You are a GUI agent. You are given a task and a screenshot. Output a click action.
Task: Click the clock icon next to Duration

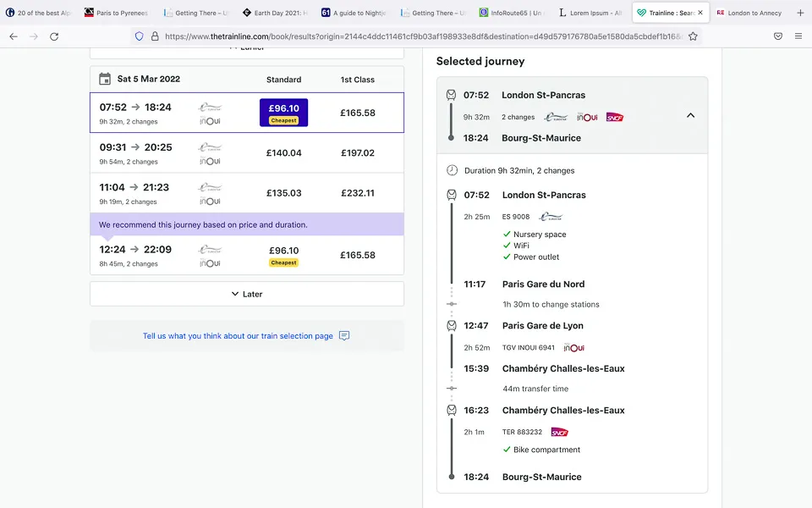(x=452, y=170)
